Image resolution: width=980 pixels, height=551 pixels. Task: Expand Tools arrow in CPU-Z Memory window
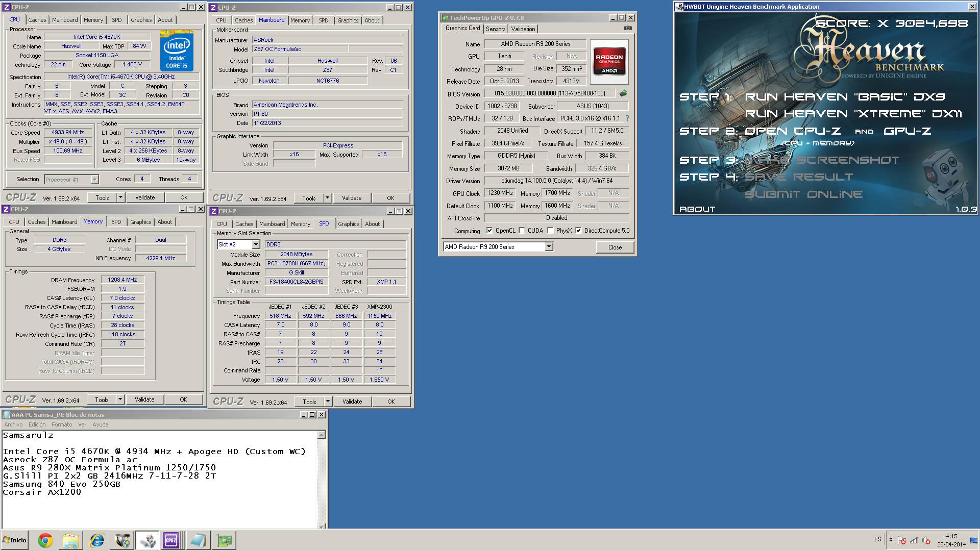[120, 399]
